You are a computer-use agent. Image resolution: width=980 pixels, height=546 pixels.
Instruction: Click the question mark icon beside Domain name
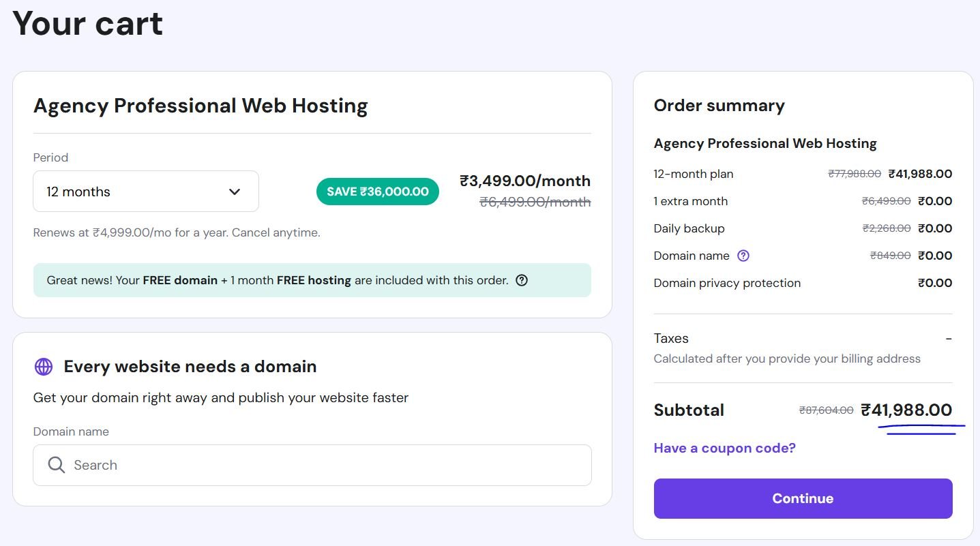[743, 256]
